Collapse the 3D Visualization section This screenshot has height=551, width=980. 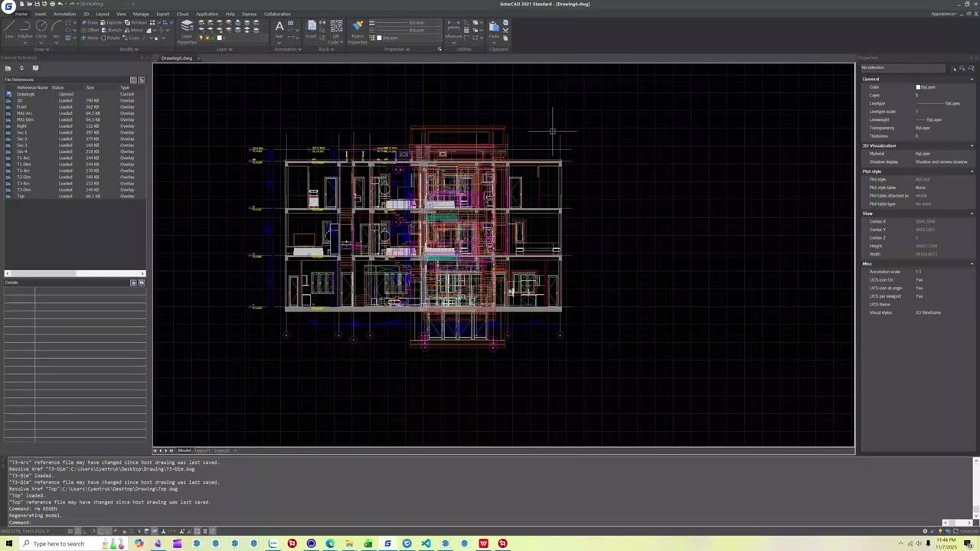[972, 145]
